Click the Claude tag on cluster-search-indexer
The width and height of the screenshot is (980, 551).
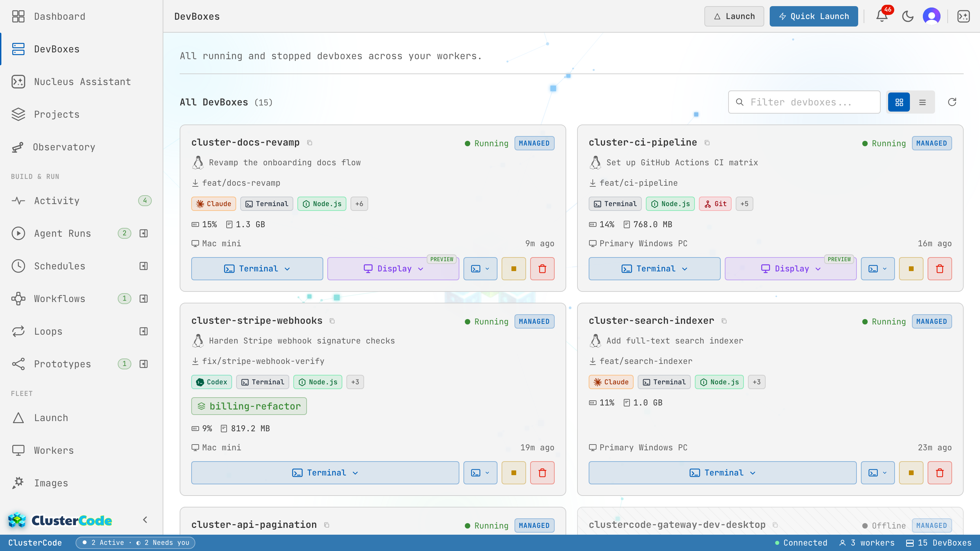click(x=611, y=382)
